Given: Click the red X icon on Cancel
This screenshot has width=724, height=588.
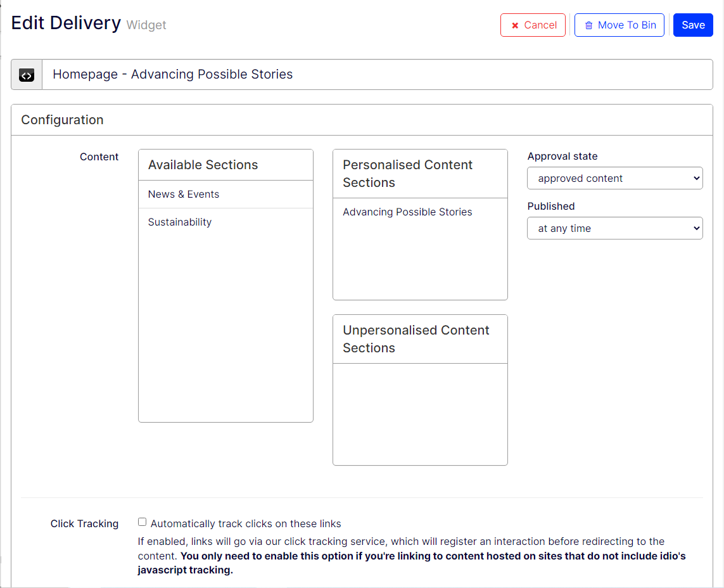Looking at the screenshot, I should [x=515, y=25].
